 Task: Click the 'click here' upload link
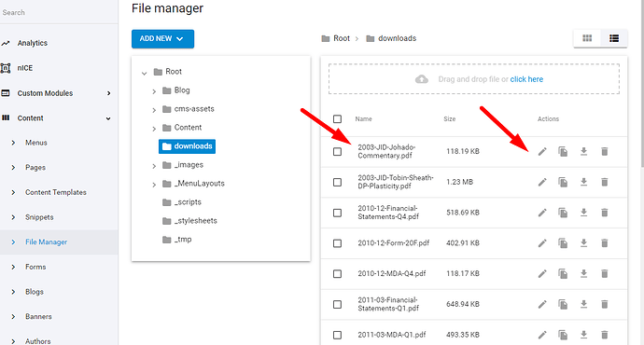[x=526, y=79]
